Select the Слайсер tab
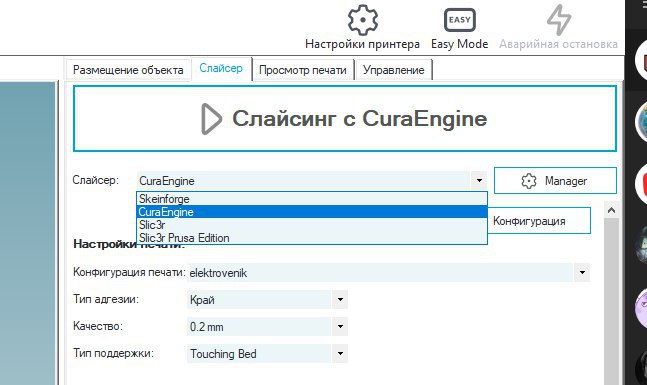 coord(221,68)
